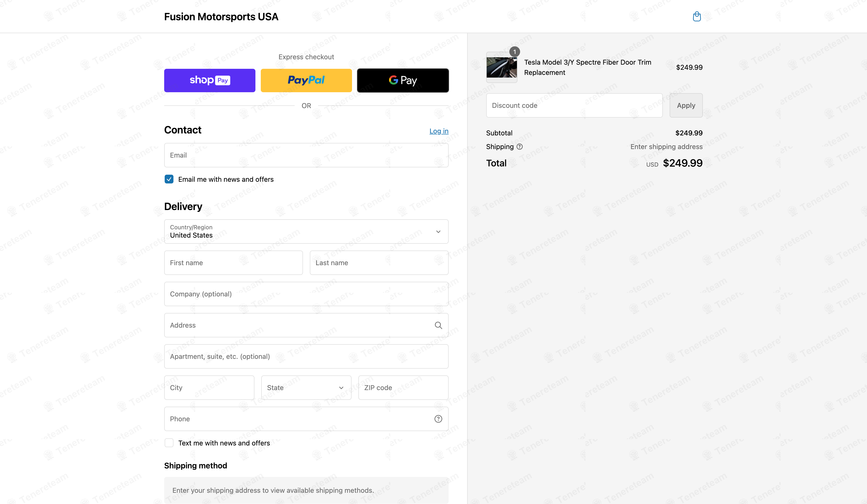Click the Subtotal $249.99 value
The width and height of the screenshot is (867, 504).
pos(689,133)
